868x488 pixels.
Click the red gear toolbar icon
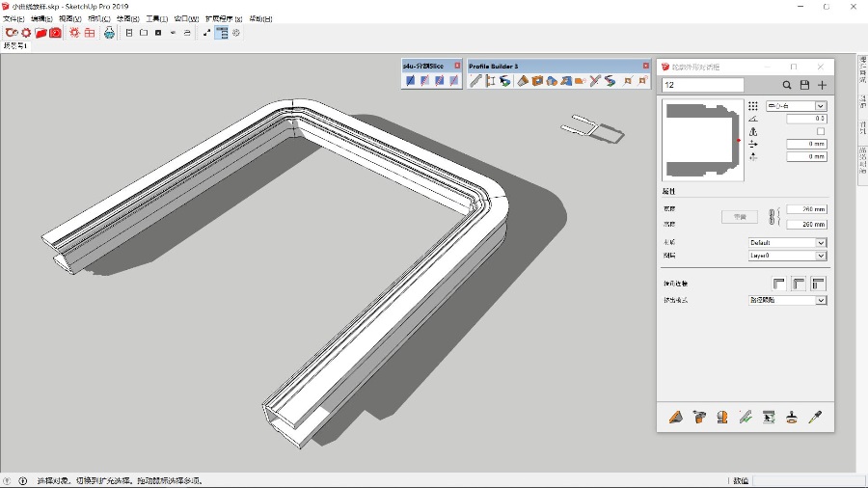coord(26,33)
